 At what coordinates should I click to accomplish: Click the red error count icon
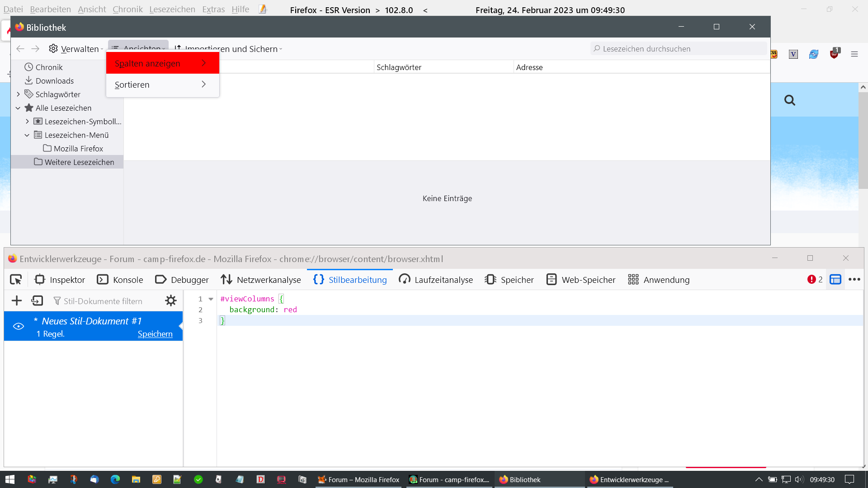coord(811,280)
